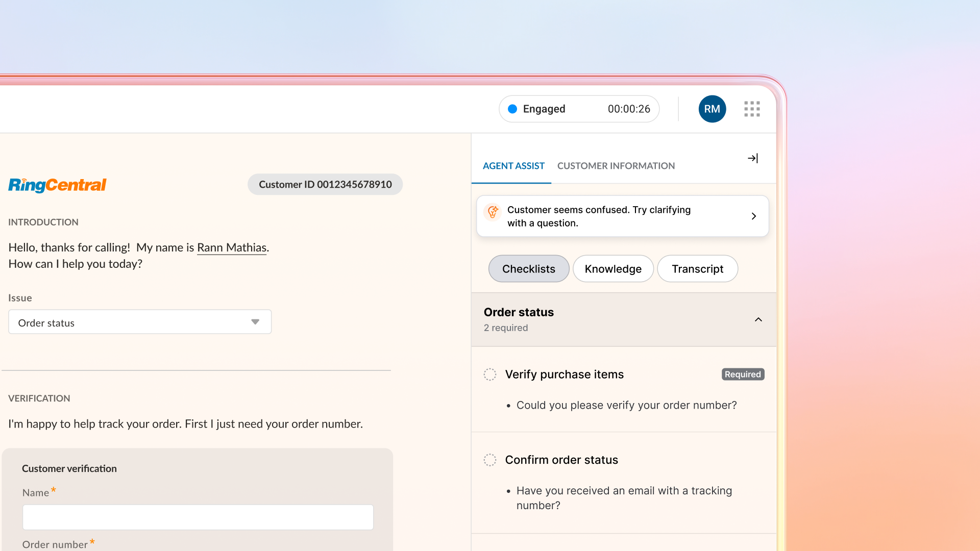Click the 'Confirm order status' checklist title
The width and height of the screenshot is (980, 551).
click(561, 460)
